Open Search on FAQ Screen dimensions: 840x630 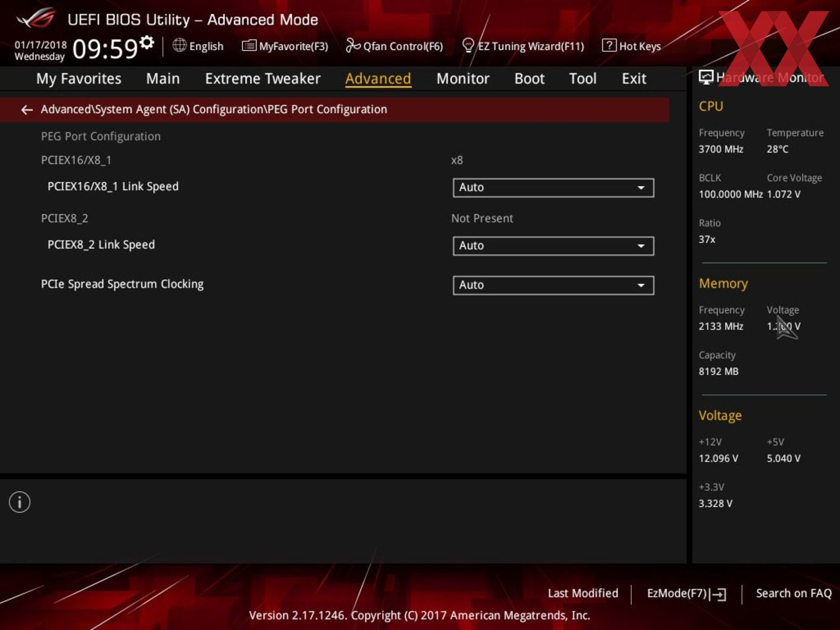794,593
